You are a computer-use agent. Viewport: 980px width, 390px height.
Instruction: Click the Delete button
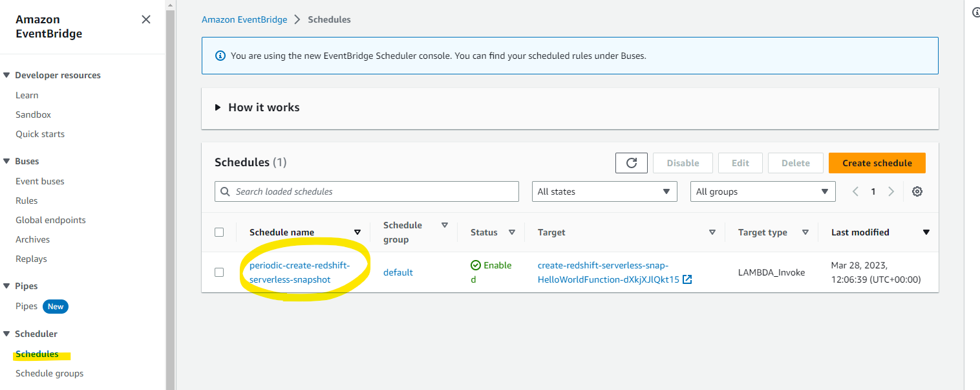coord(796,163)
